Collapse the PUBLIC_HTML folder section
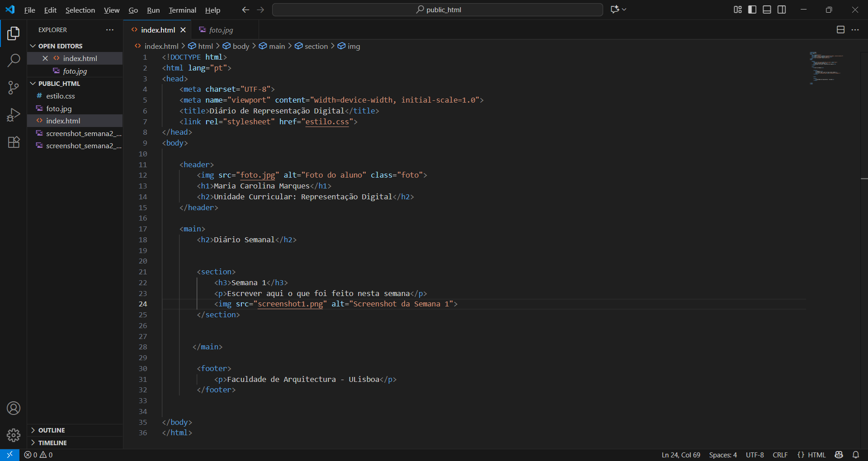 [59, 84]
